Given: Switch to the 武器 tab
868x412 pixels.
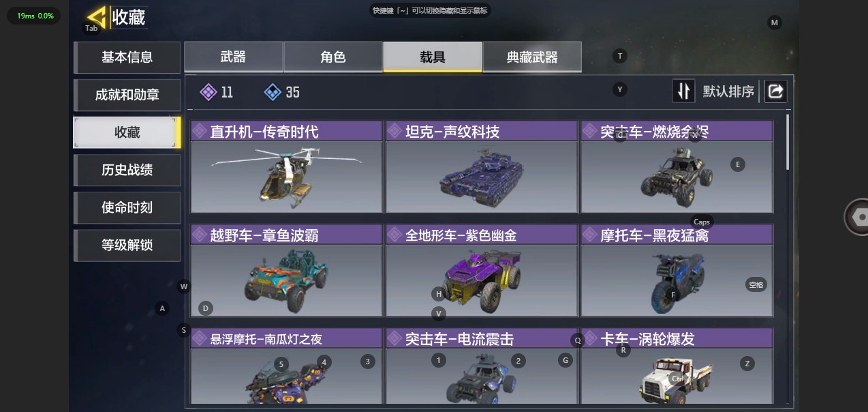Looking at the screenshot, I should point(233,57).
